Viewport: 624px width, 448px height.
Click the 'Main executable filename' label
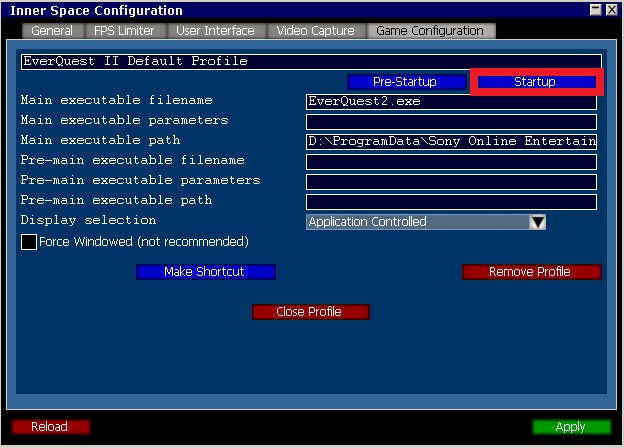click(x=117, y=100)
